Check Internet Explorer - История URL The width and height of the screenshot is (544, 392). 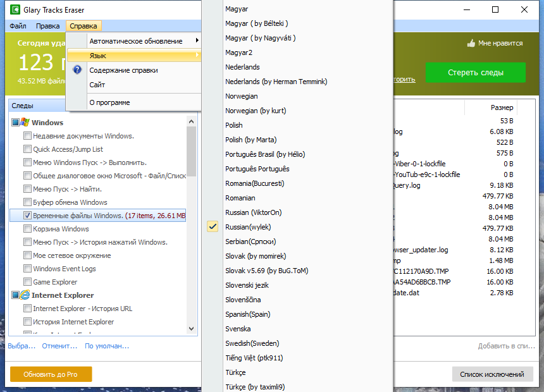(27, 308)
